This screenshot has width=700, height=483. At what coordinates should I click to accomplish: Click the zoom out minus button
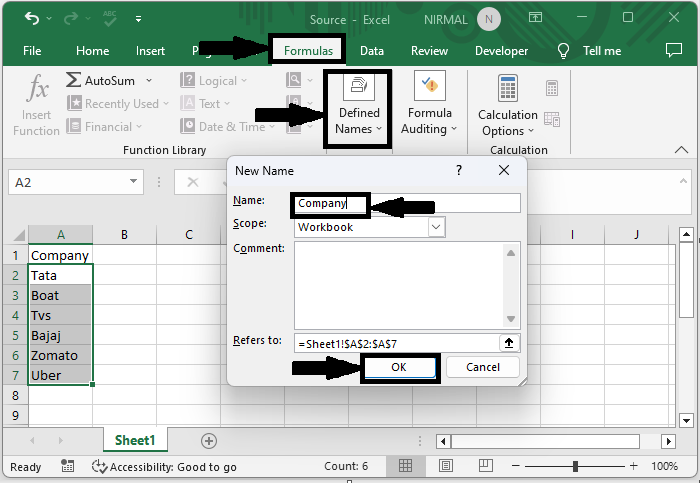click(x=516, y=466)
